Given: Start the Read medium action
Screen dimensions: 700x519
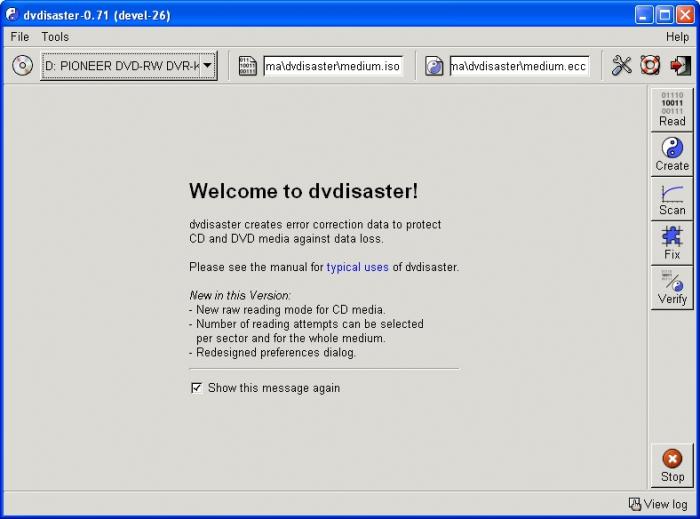Looking at the screenshot, I should (672, 110).
